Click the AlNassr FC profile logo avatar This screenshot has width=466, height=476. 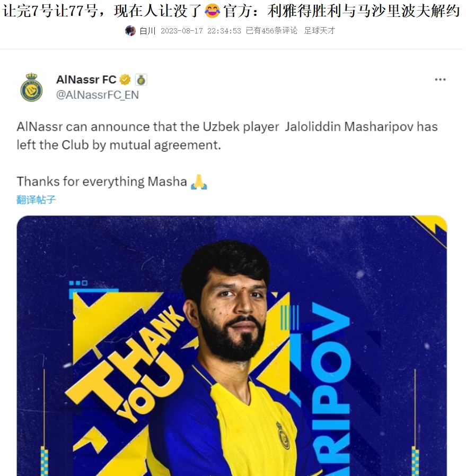[x=31, y=88]
